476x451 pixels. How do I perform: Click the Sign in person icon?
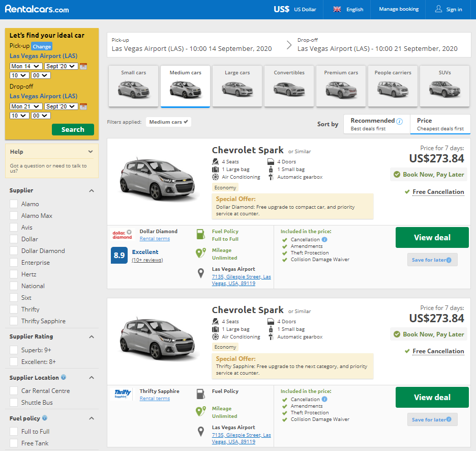438,9
